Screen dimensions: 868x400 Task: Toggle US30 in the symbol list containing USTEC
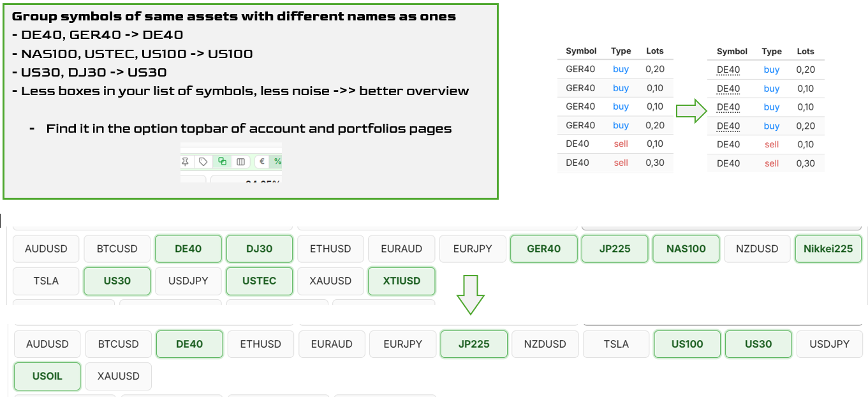click(117, 281)
